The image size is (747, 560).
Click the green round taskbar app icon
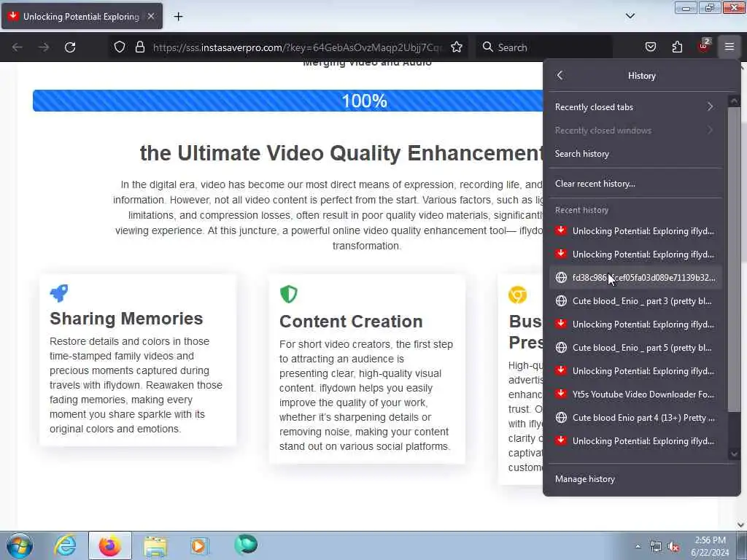pyautogui.click(x=246, y=545)
